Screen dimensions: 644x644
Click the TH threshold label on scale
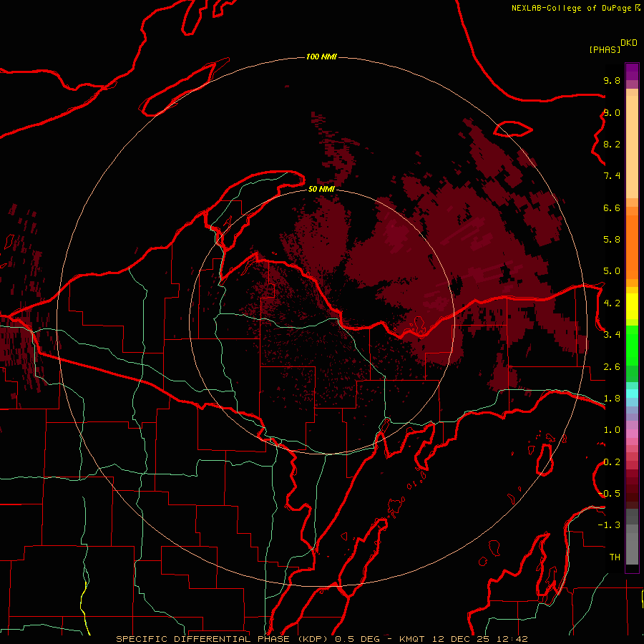(615, 557)
